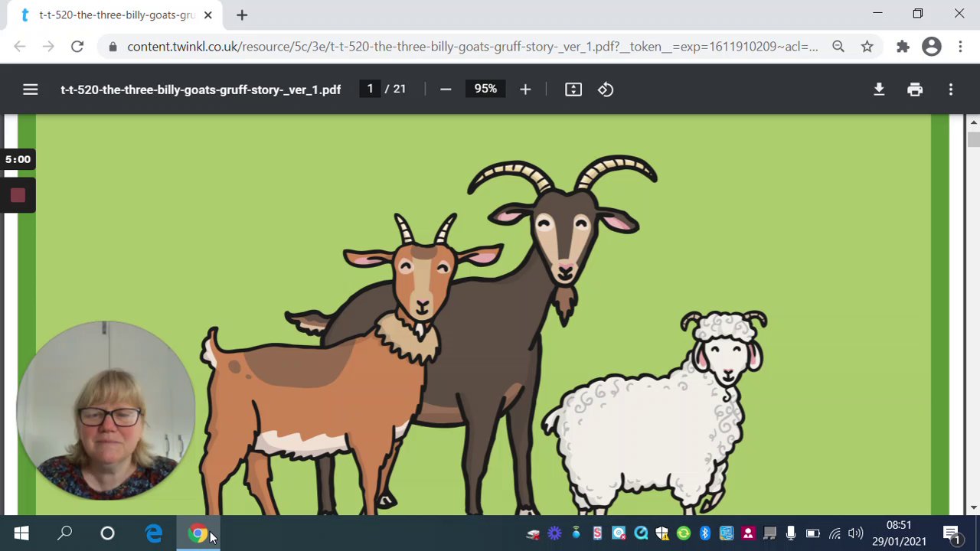Close the three billy goats tab

point(207,15)
